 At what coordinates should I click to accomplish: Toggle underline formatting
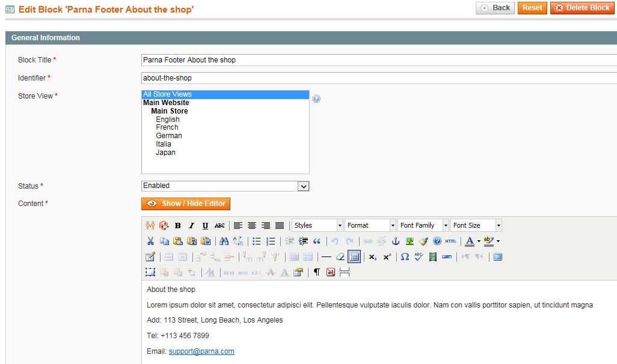tap(206, 225)
